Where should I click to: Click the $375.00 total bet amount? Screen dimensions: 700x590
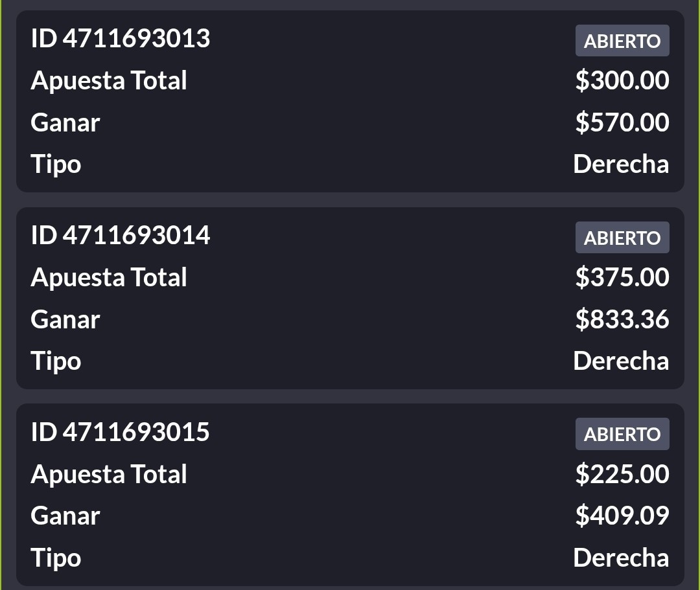coord(622,277)
